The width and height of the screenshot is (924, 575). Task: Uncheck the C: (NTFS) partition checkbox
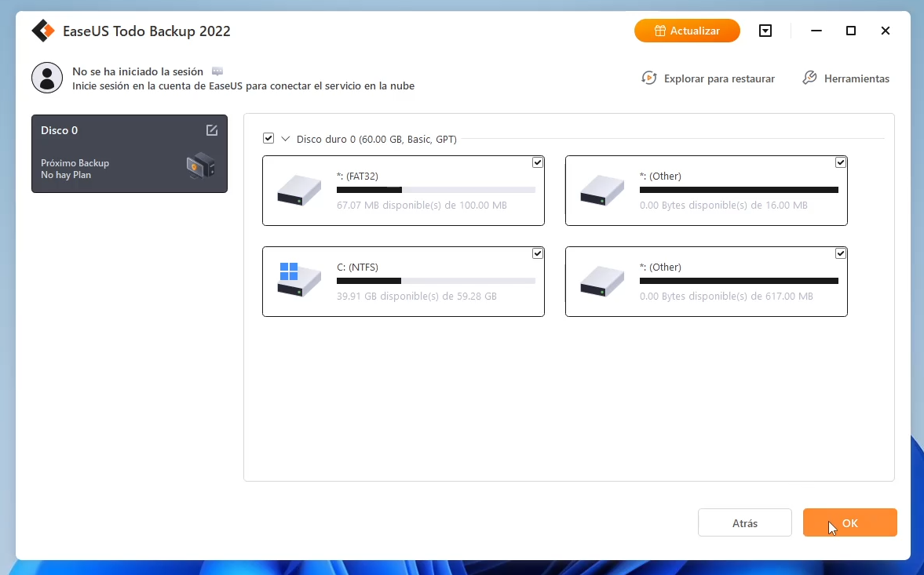(538, 253)
